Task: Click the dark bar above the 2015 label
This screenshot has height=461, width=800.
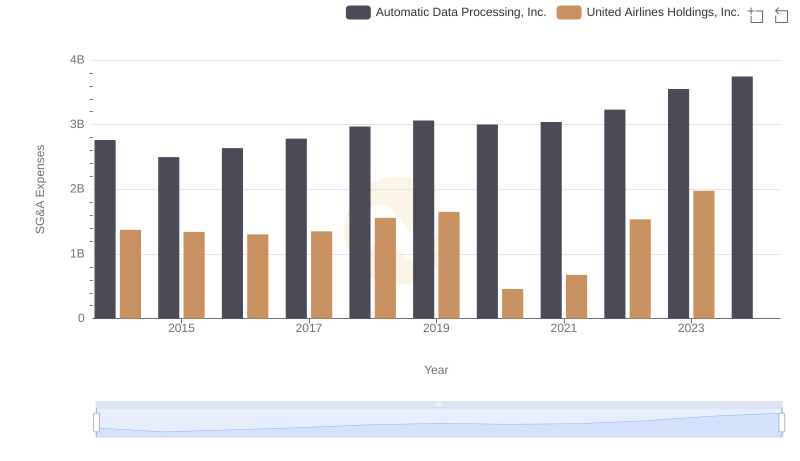Action: (168, 238)
